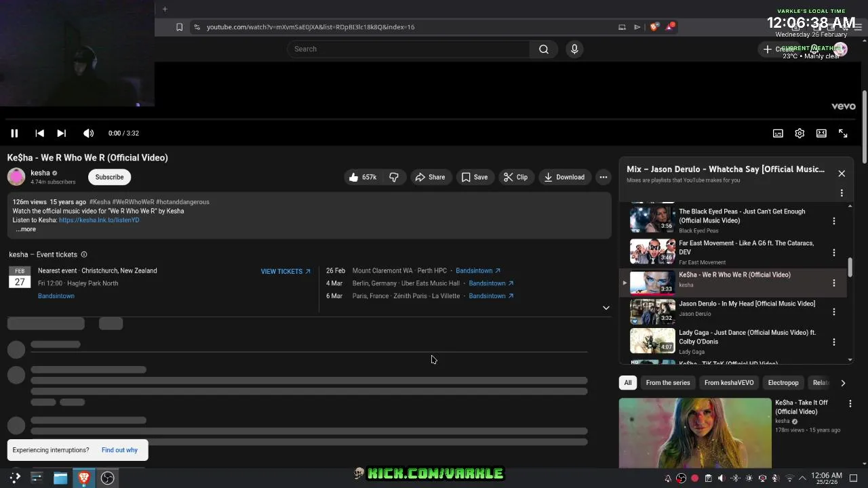Open system tray volume icon
868x488 pixels.
pos(722,479)
